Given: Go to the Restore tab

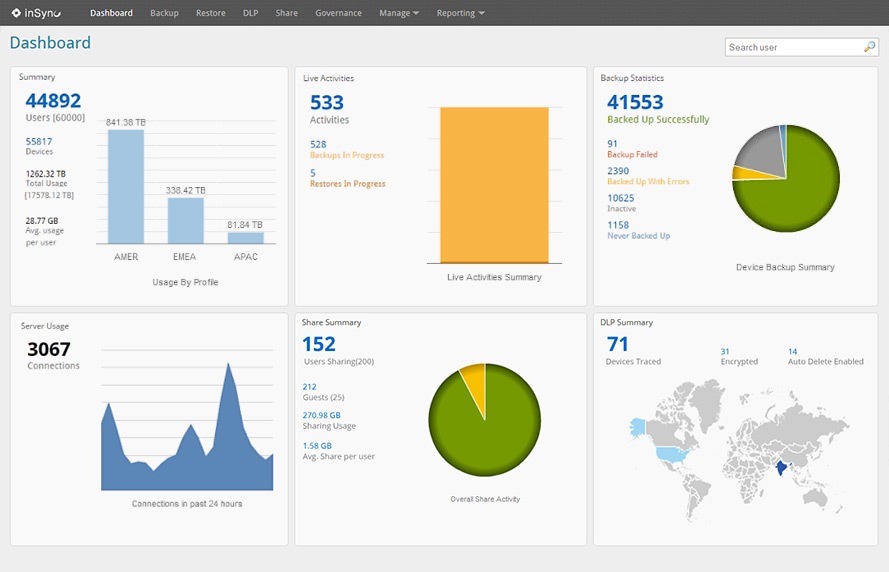Looking at the screenshot, I should [x=210, y=13].
